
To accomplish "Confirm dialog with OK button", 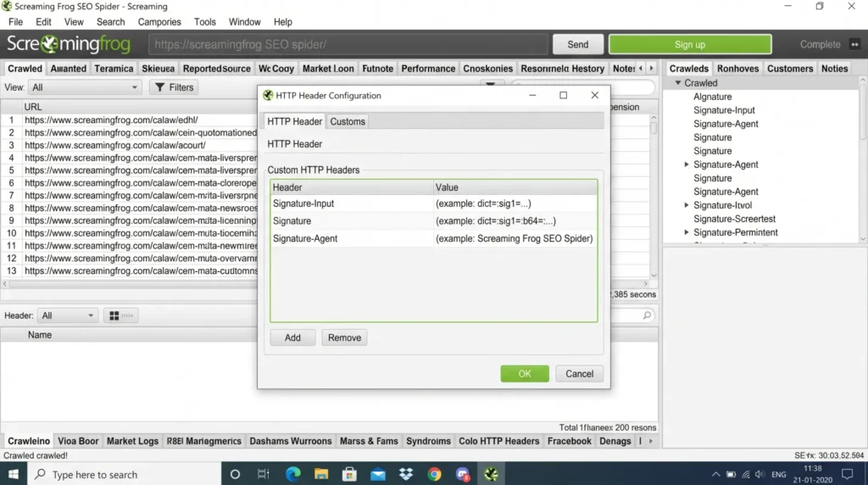I will click(524, 374).
